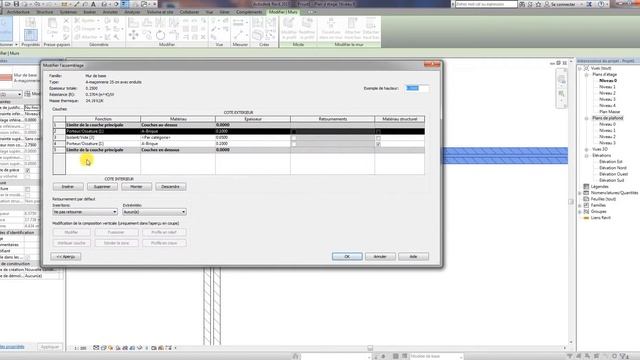Click the << Aperçu preview button
This screenshot has height=360, width=640.
66,256
